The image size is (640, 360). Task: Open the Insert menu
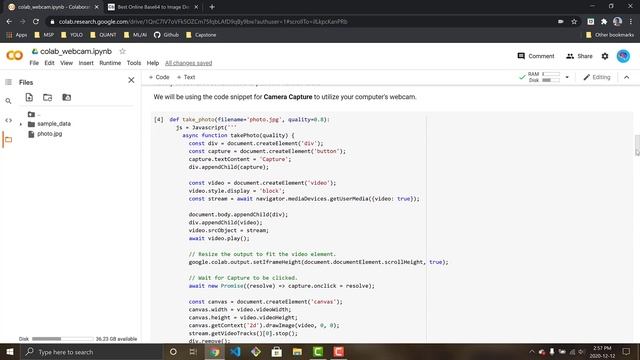click(x=86, y=63)
